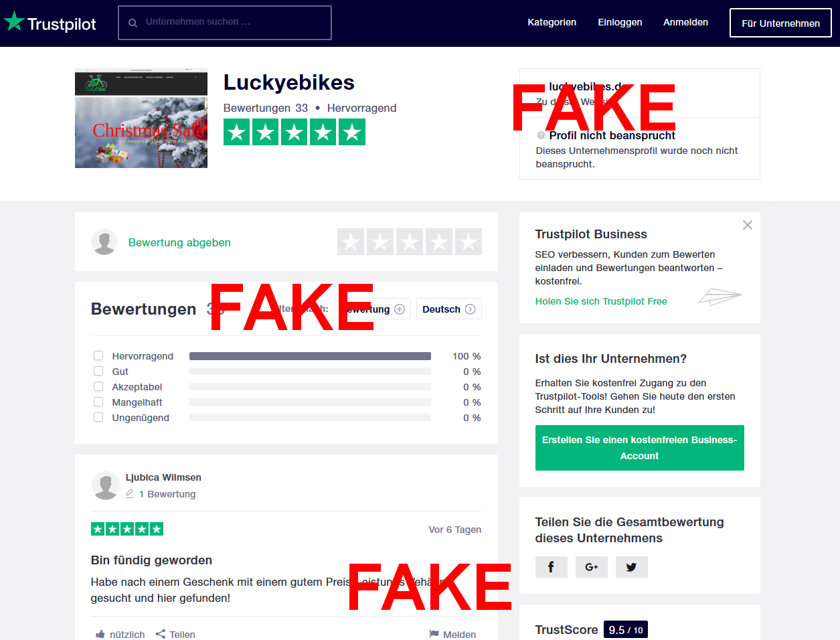Open the Holen Sie sich Trustpilot Free link
The image size is (840, 640).
[x=601, y=301]
